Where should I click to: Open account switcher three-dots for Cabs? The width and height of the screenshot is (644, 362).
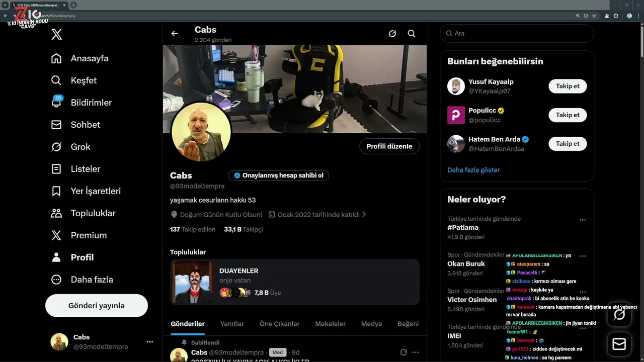tap(149, 342)
